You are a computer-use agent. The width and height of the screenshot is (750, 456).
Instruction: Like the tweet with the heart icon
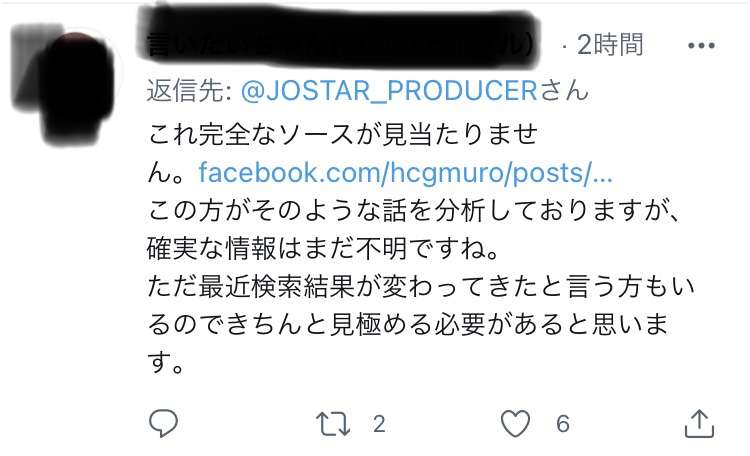516,424
